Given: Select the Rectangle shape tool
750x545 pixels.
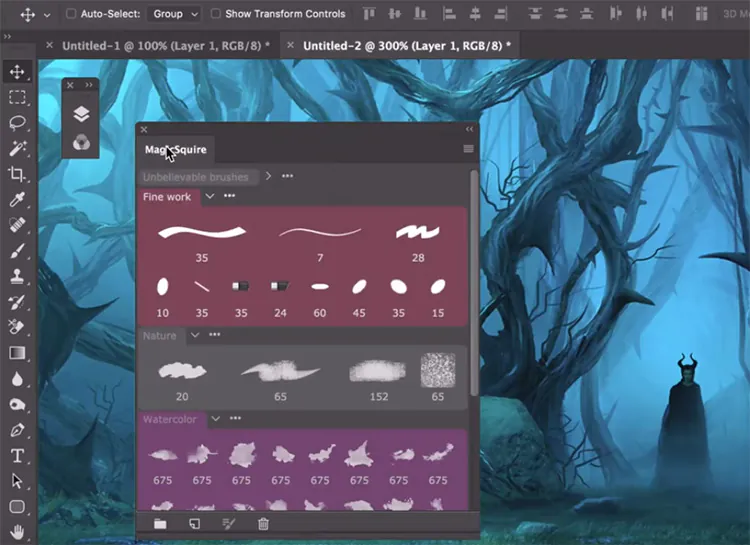Looking at the screenshot, I should pos(17,506).
